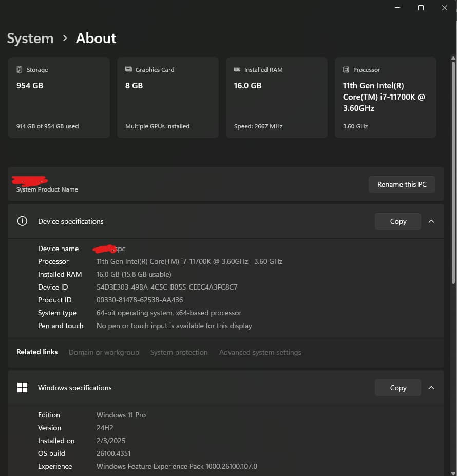Copy the Device specifications
457x476 pixels.
pos(398,221)
